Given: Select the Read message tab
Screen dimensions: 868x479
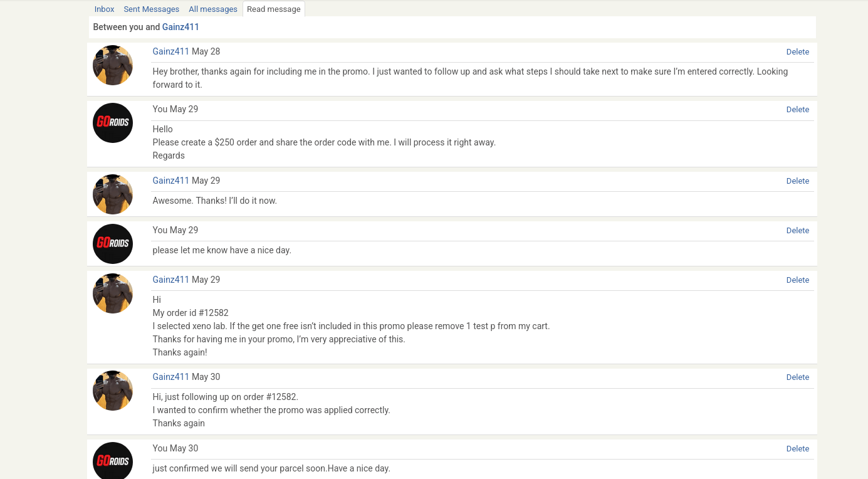Looking at the screenshot, I should click(274, 9).
